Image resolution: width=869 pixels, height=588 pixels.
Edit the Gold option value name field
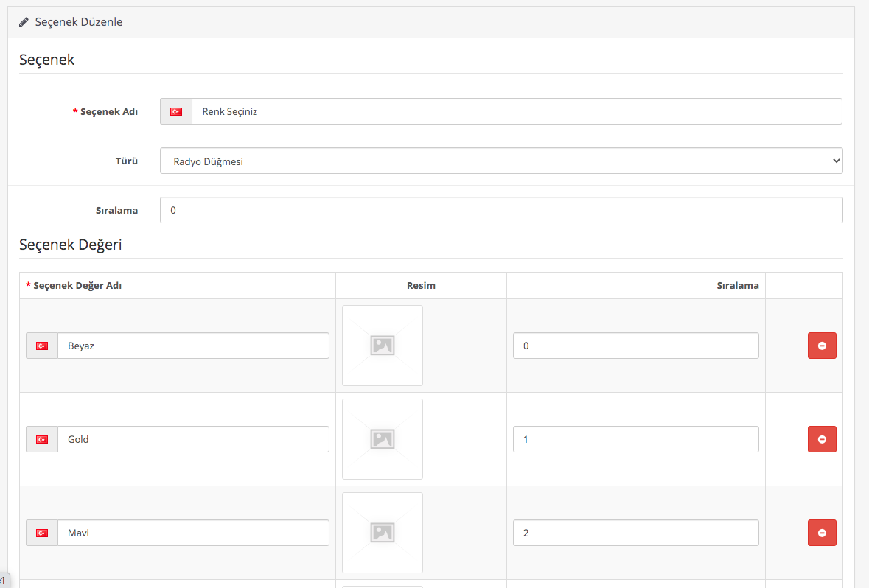click(x=193, y=439)
